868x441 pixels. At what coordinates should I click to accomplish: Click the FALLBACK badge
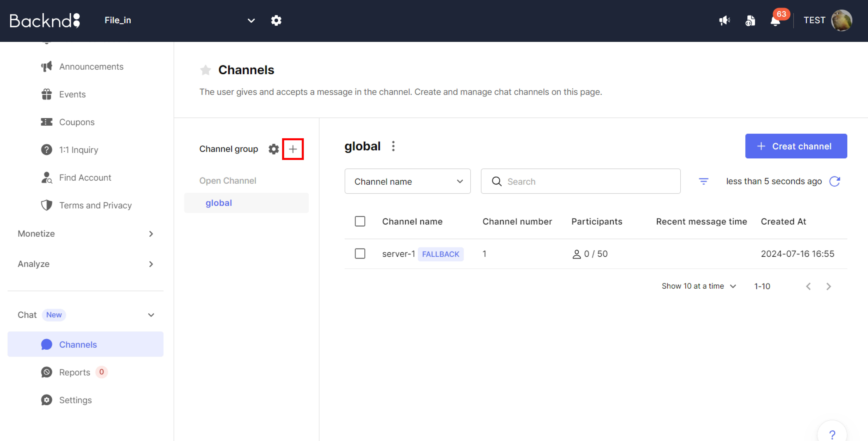click(x=440, y=254)
